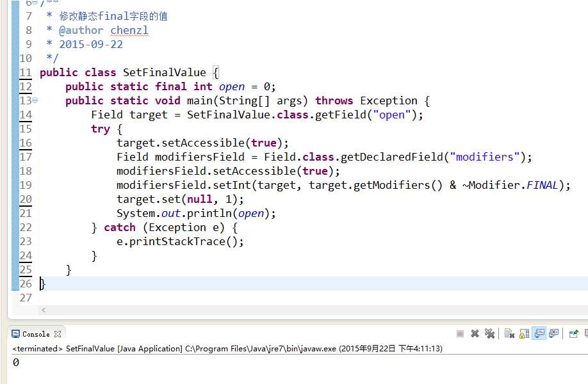
Task: Click the date 2015-09-22 in the comment
Action: (x=91, y=44)
